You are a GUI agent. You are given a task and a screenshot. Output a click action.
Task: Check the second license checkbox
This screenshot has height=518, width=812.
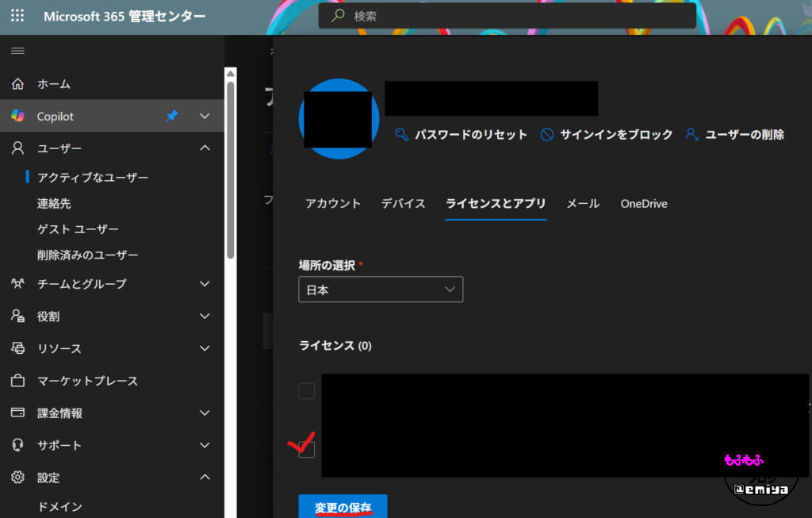pos(306,450)
